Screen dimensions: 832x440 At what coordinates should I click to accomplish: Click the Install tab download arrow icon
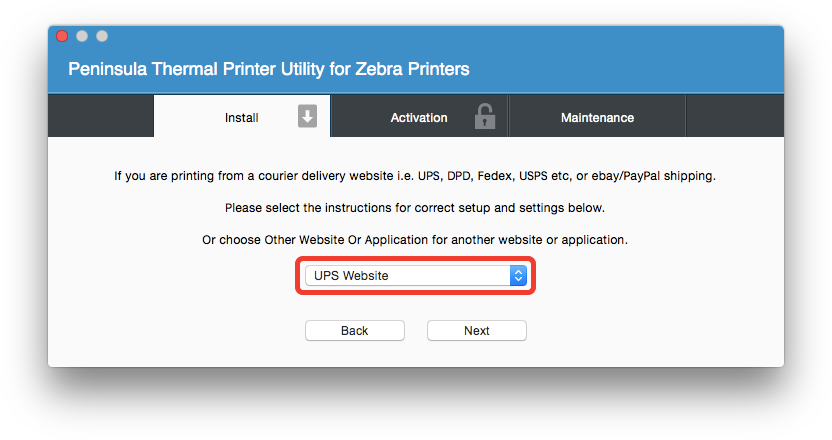307,117
